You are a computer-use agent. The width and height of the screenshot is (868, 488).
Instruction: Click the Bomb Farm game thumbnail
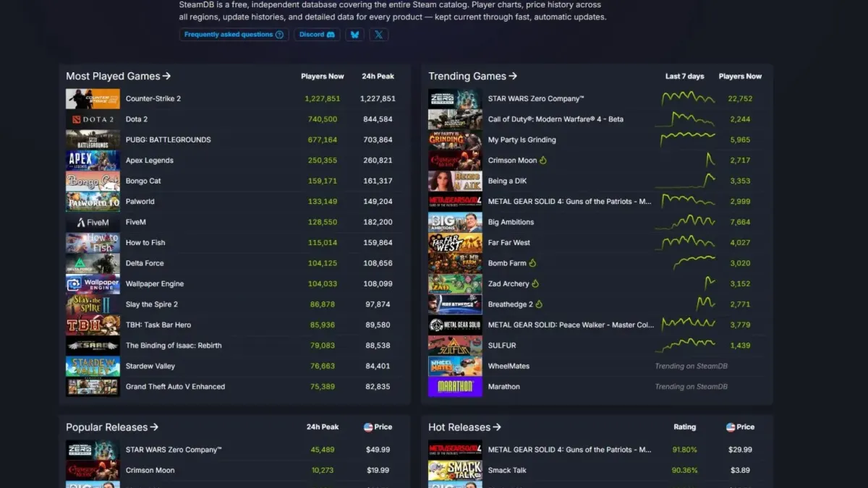pos(455,263)
